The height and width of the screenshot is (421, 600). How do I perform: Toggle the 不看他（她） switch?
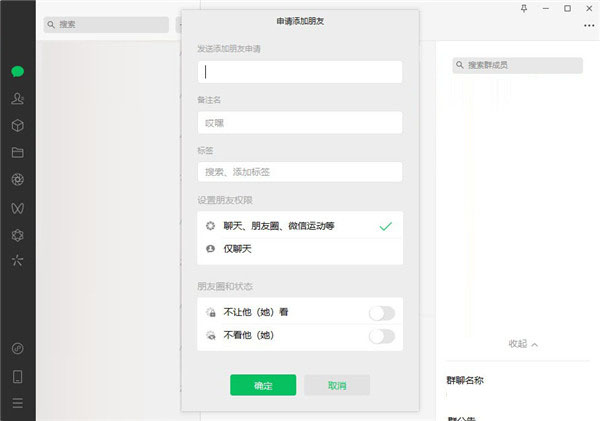coord(381,336)
